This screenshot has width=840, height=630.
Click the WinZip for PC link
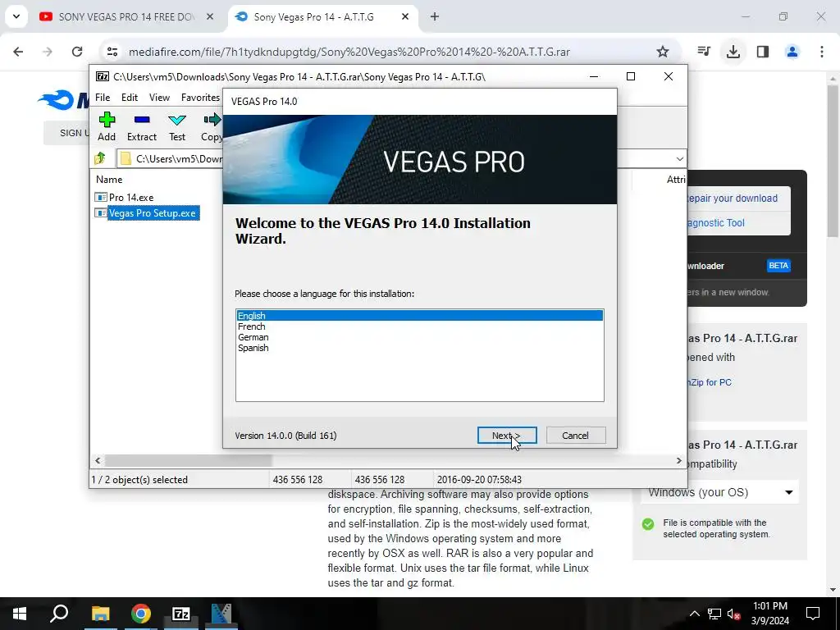tap(710, 382)
